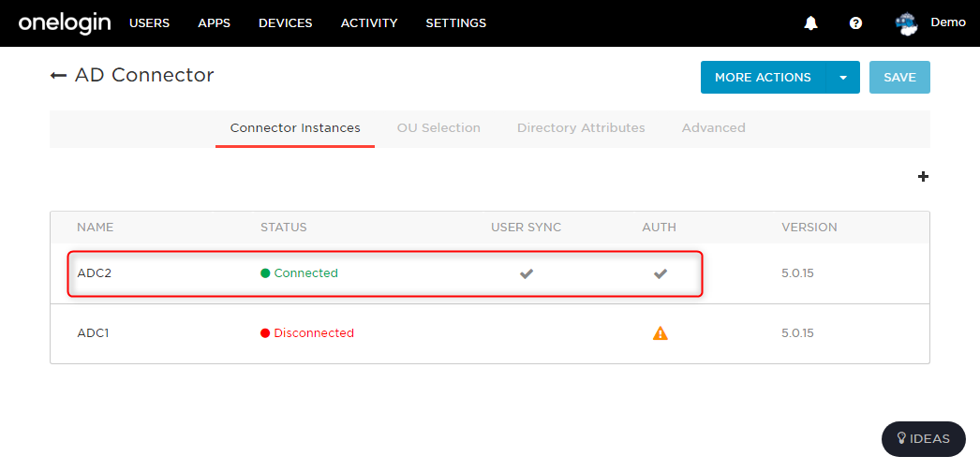This screenshot has height=471, width=980.
Task: Select the ADC1 connector row
Action: click(x=489, y=333)
